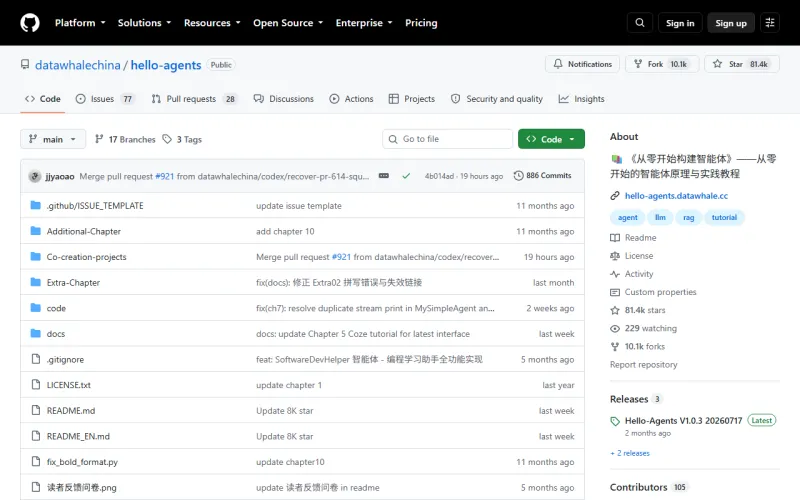
Task: Open the Activity link in About
Action: [632, 274]
